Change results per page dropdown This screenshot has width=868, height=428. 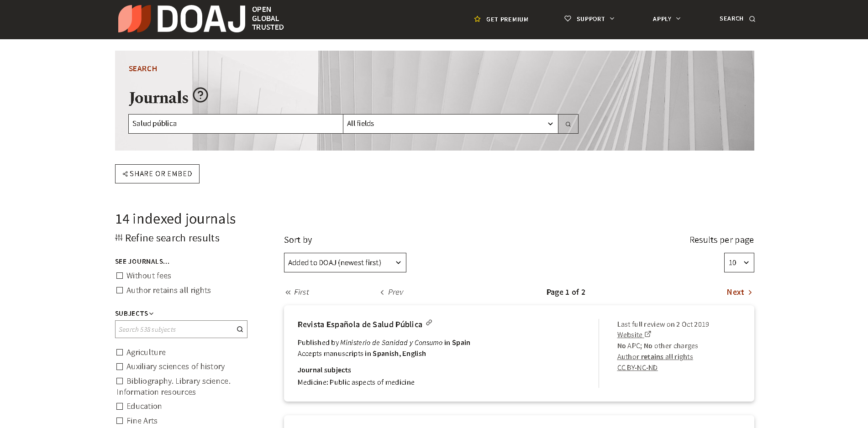[x=739, y=263]
